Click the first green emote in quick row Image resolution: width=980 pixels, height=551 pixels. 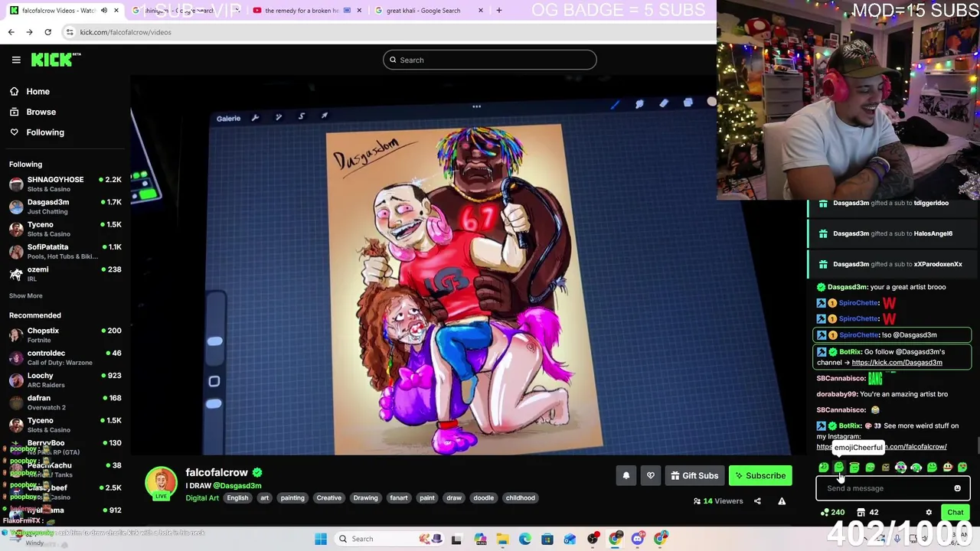click(x=823, y=468)
